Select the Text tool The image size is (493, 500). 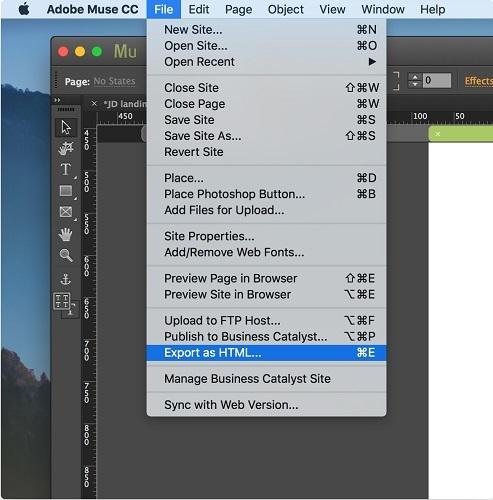[x=66, y=169]
